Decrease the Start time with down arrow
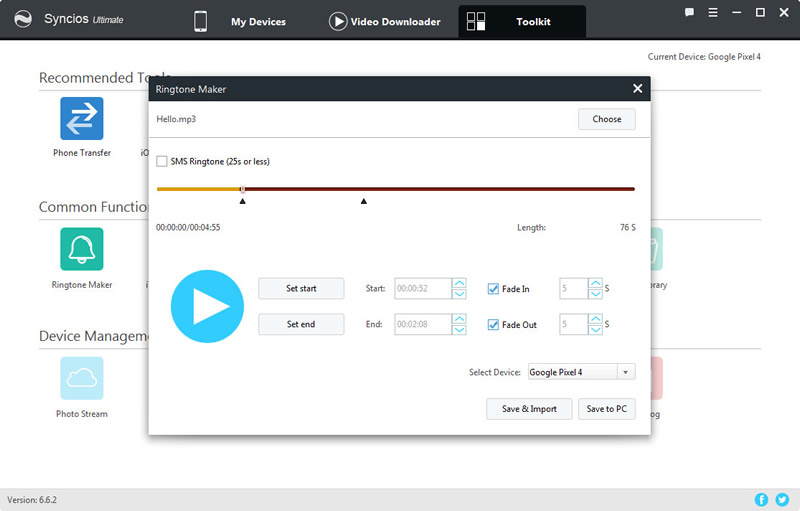Screen dimensions: 800x511 coord(459,294)
